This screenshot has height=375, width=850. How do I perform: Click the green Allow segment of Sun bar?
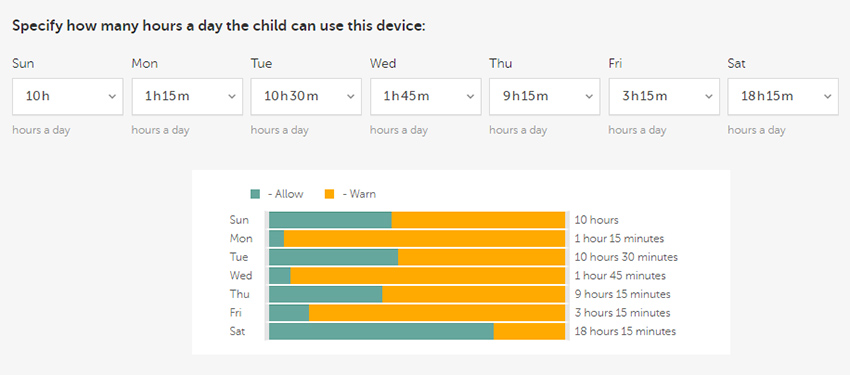click(x=330, y=220)
